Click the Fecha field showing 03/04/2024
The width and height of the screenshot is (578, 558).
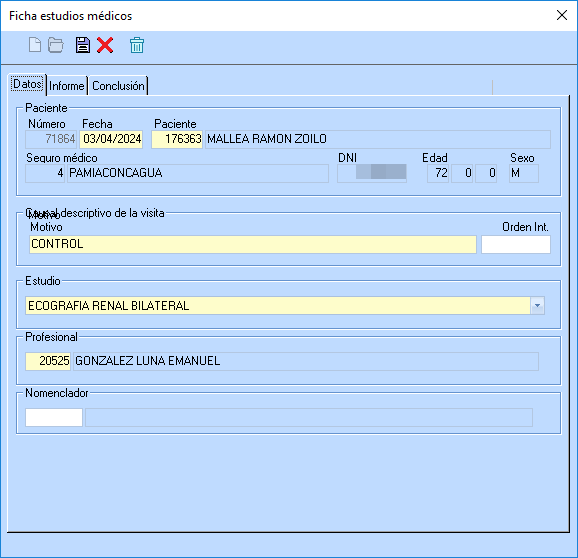111,139
